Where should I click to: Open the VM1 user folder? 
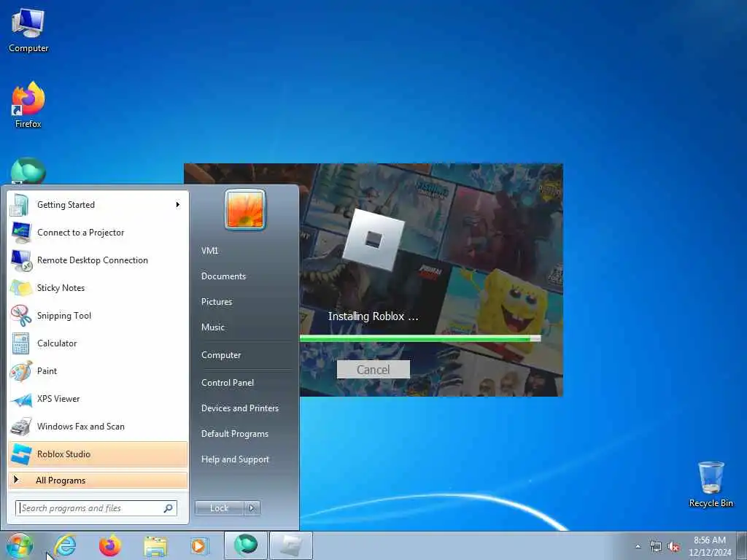(x=209, y=251)
